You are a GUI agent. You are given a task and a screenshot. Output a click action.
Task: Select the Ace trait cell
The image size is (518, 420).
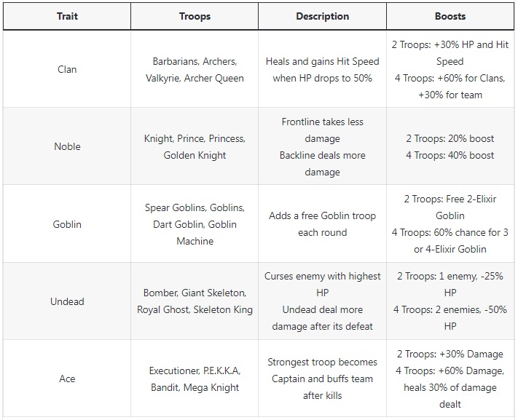(67, 379)
